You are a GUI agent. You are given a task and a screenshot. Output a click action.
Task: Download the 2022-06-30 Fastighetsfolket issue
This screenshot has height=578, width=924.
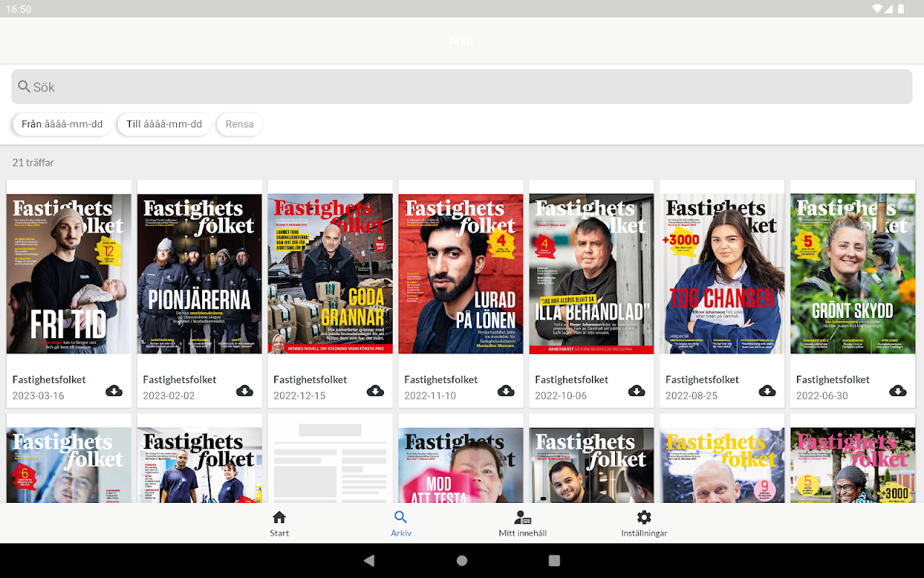click(898, 391)
